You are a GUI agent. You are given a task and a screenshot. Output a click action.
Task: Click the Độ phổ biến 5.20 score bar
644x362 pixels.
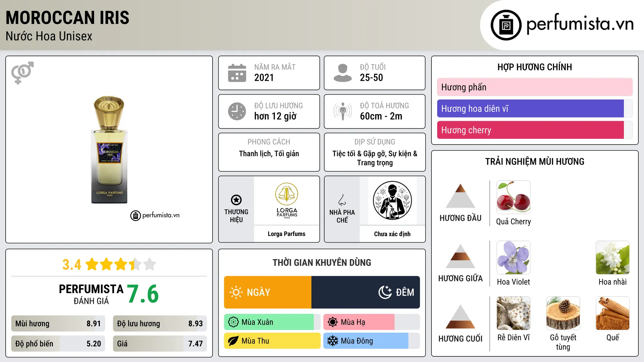coord(58,343)
